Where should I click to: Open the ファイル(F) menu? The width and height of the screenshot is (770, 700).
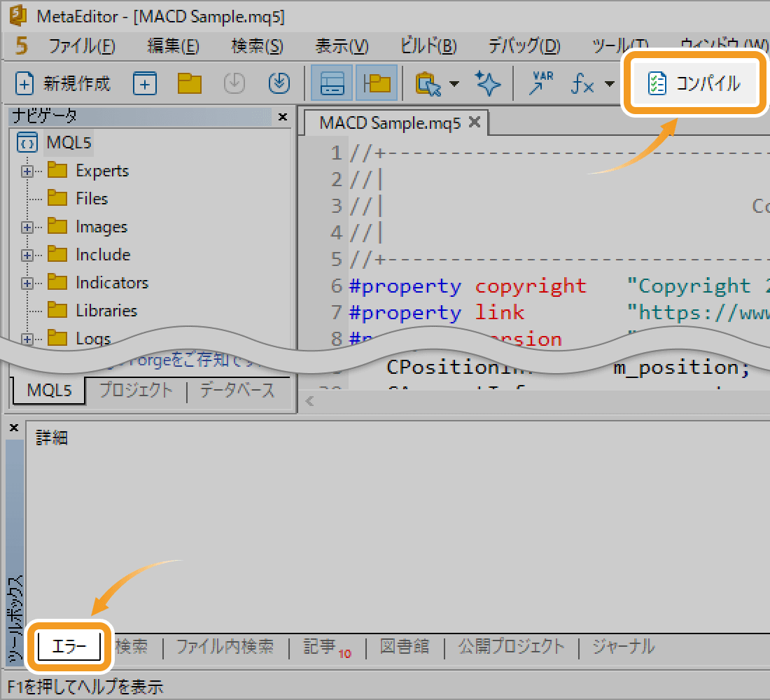[x=81, y=46]
